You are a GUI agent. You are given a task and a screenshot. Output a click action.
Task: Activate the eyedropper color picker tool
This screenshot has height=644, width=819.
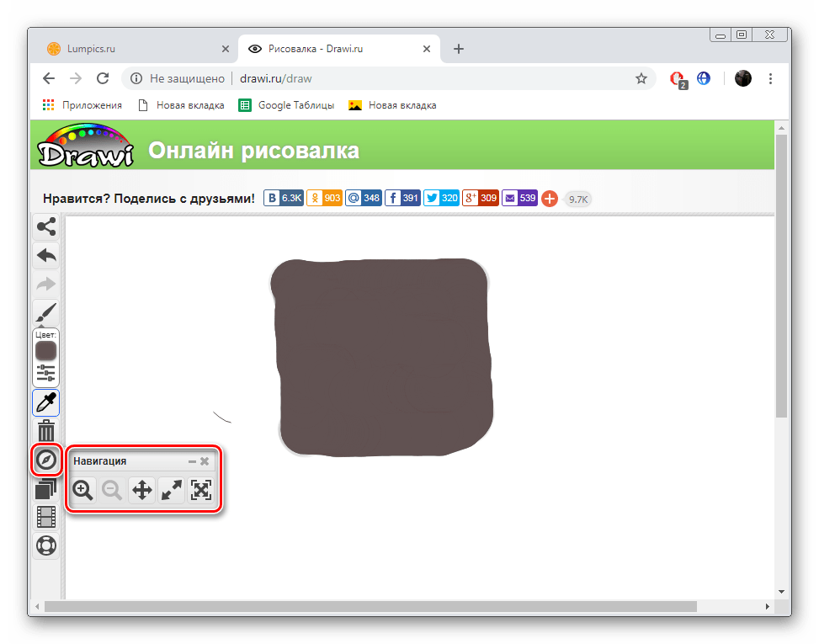(45, 403)
